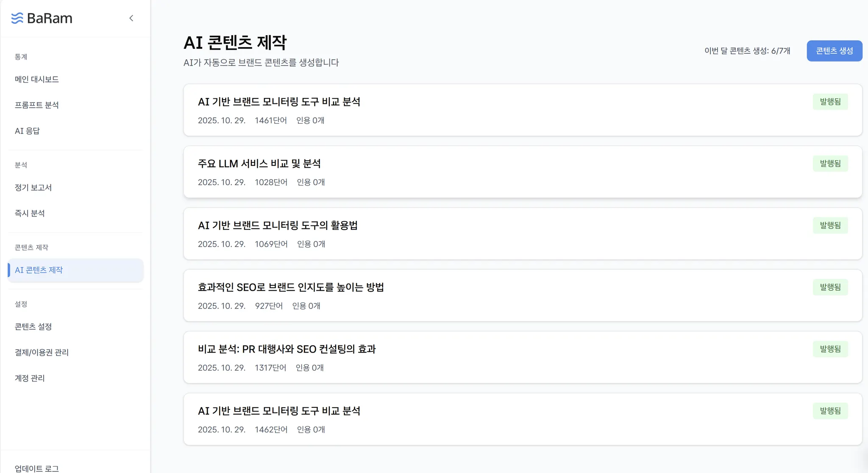Open the 효과적인 SEO로 브랜드 인지도 article
The height and width of the screenshot is (473, 868).
[x=291, y=287]
